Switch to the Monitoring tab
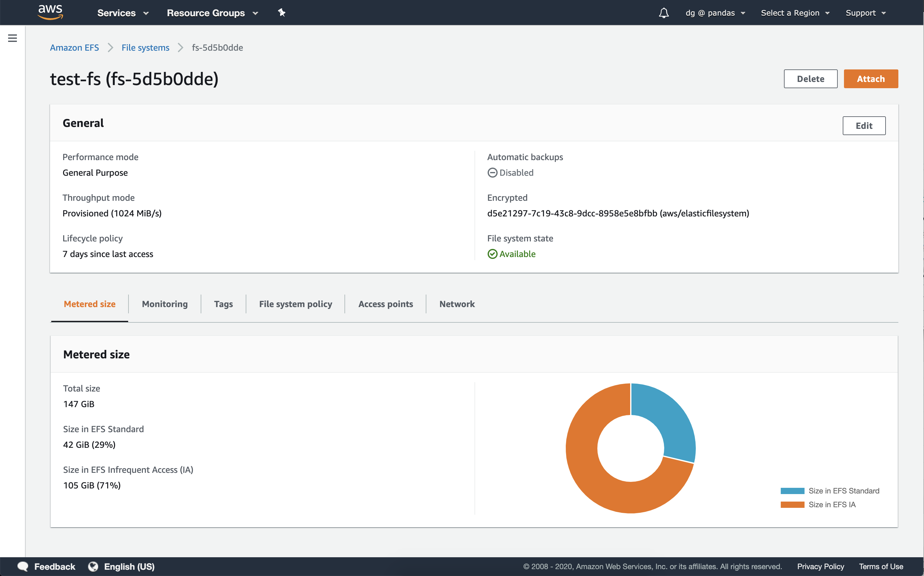Image resolution: width=924 pixels, height=576 pixels. pos(164,304)
